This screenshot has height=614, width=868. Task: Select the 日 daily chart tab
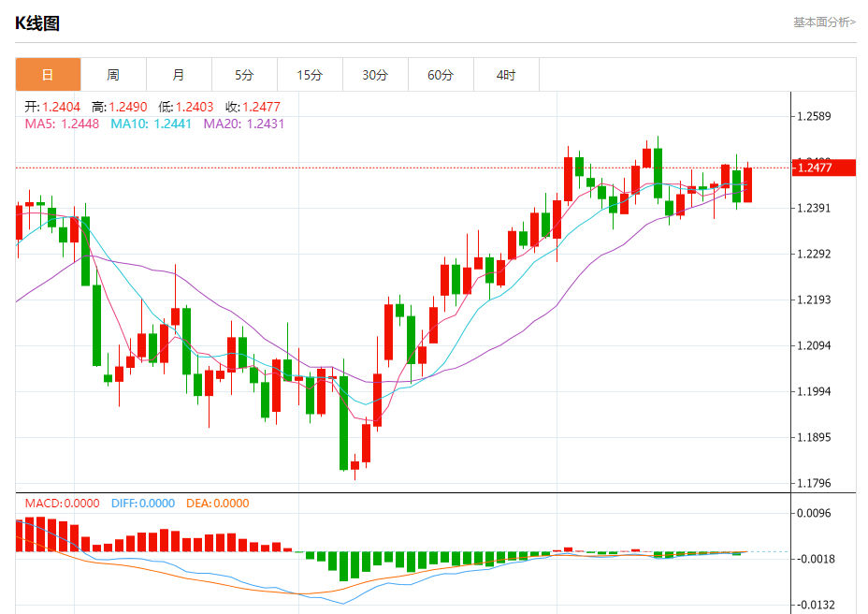[x=48, y=75]
